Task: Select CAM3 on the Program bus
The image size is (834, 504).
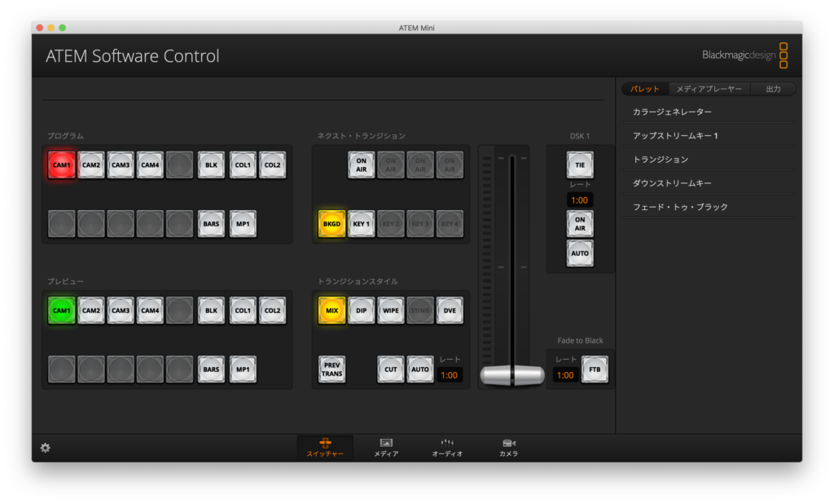Action: pos(121,164)
